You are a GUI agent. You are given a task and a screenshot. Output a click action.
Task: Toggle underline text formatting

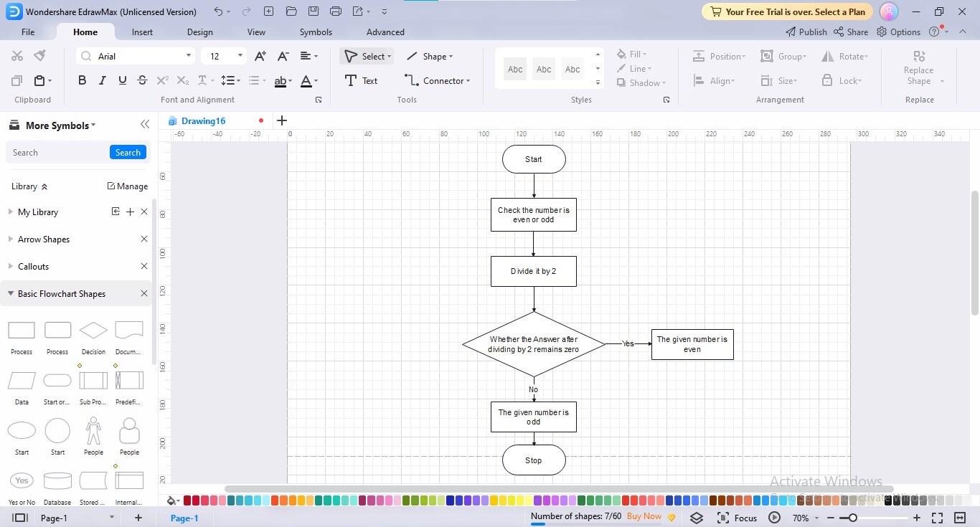(x=122, y=80)
